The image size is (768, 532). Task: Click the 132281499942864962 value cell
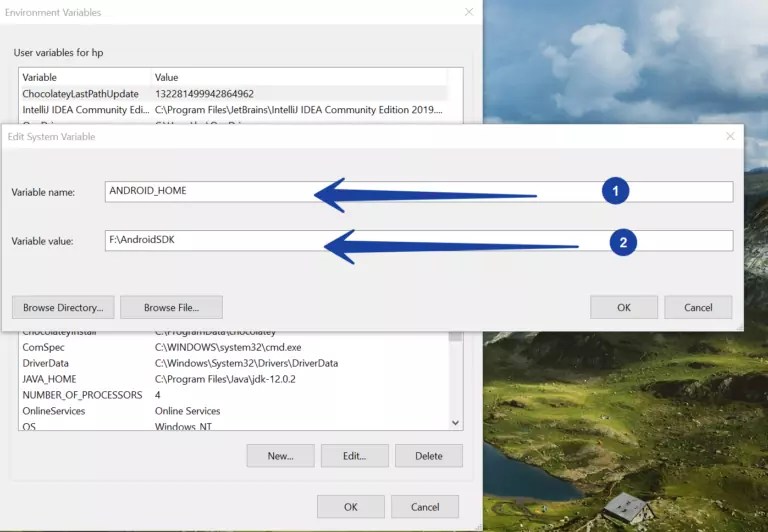(x=204, y=94)
